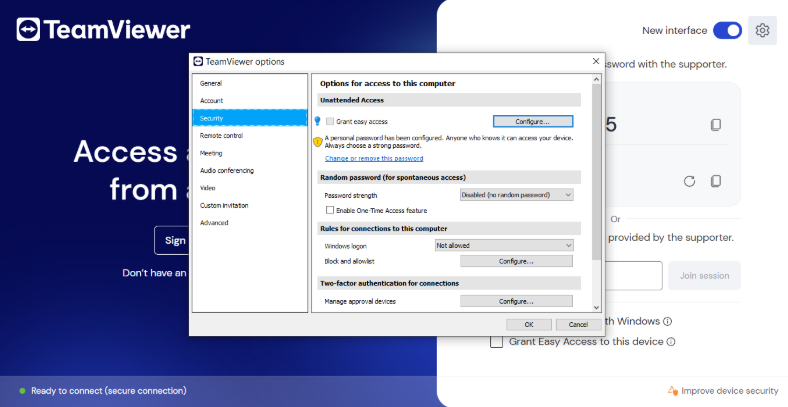Confirm options with the OK button

pyautogui.click(x=529, y=325)
